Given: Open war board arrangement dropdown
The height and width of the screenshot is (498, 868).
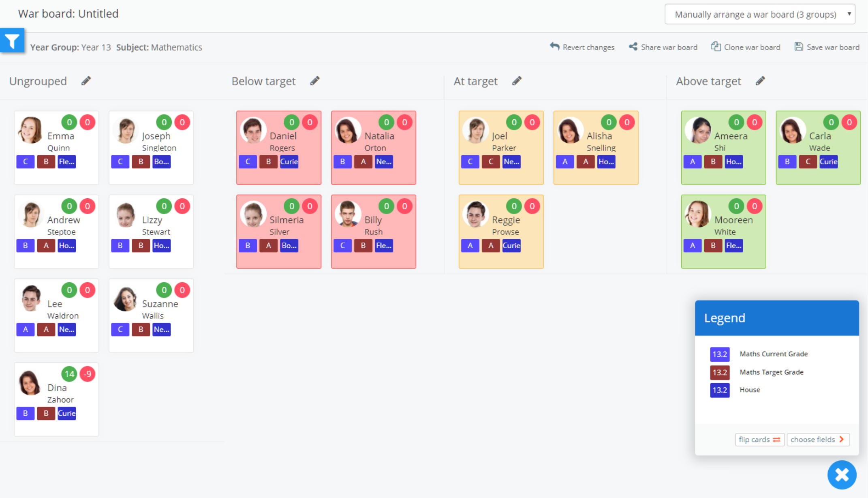Looking at the screenshot, I should pos(760,14).
